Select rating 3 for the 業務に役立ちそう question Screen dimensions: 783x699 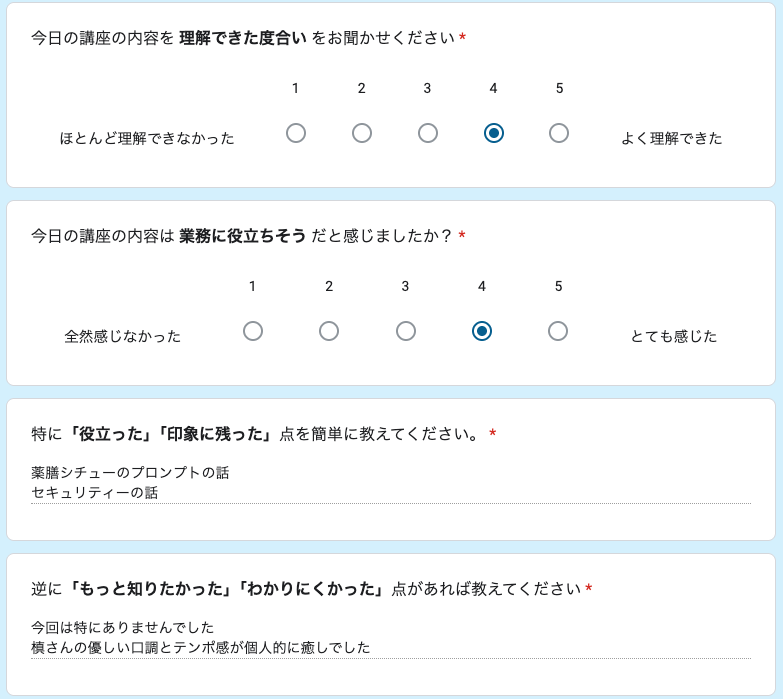click(x=406, y=331)
